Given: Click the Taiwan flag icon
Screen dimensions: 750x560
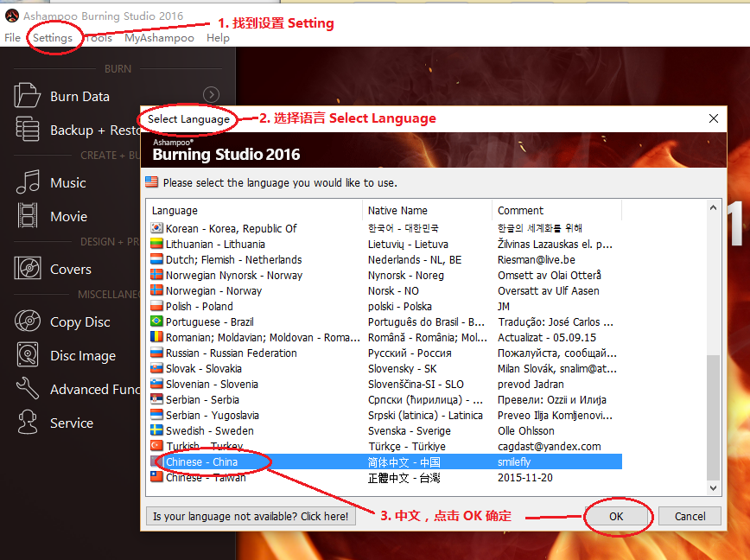Looking at the screenshot, I should [x=156, y=477].
